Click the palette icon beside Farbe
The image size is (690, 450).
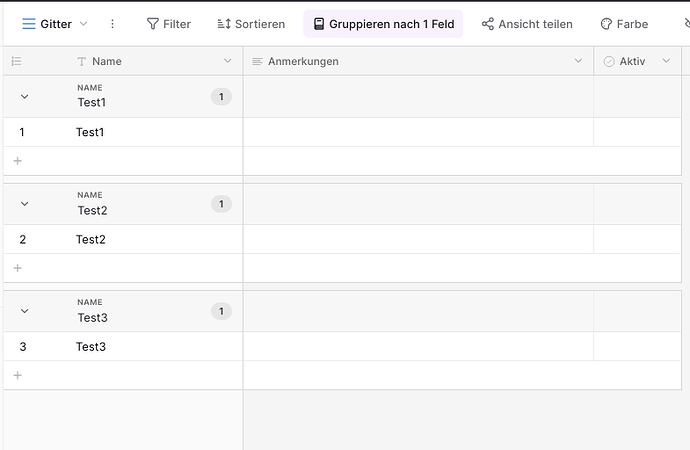click(x=606, y=24)
